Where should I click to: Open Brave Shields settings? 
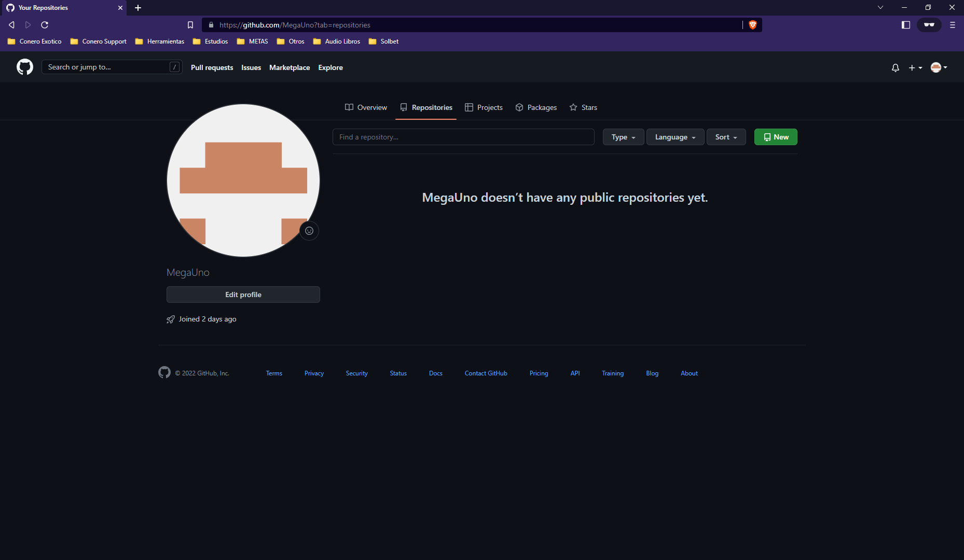tap(752, 24)
